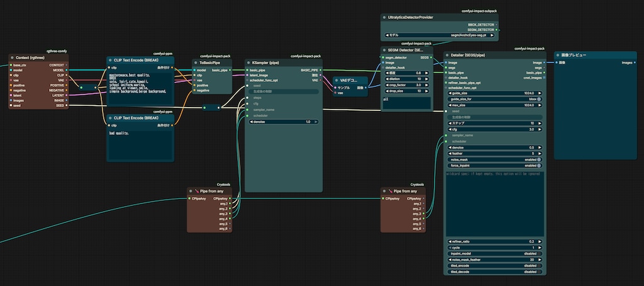Image resolution: width=644 pixels, height=286 pixels.
Task: Click the SEGM_DETECTOR output socket
Action: tap(497, 30)
